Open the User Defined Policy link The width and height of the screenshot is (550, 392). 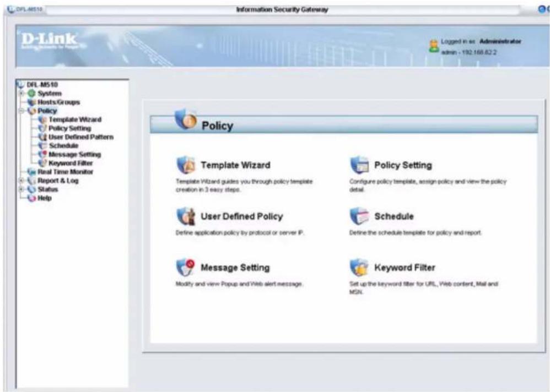[x=242, y=216]
